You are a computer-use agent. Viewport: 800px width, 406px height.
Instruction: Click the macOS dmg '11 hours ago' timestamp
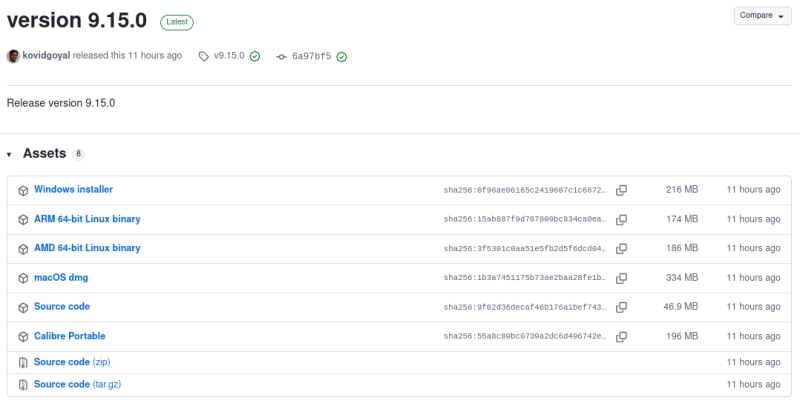pos(754,278)
